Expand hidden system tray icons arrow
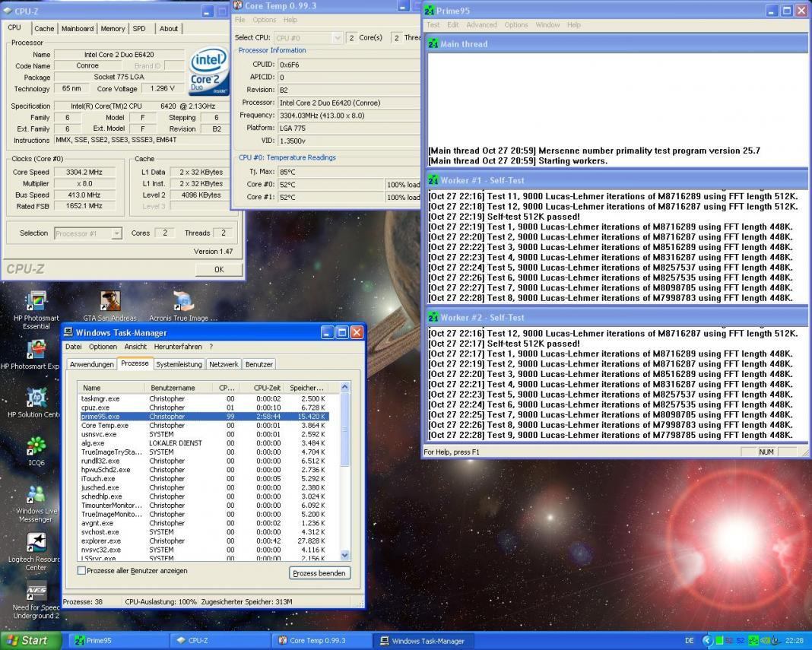This screenshot has height=650, width=812. tap(707, 641)
